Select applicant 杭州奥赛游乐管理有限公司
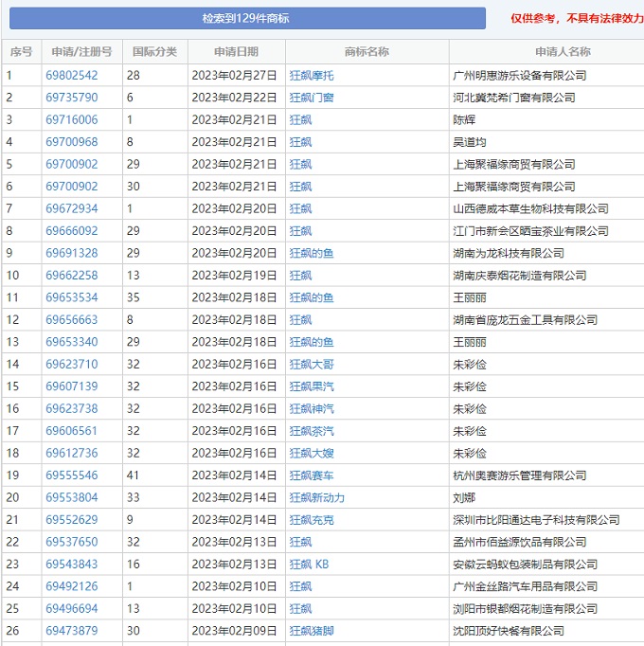 point(520,476)
